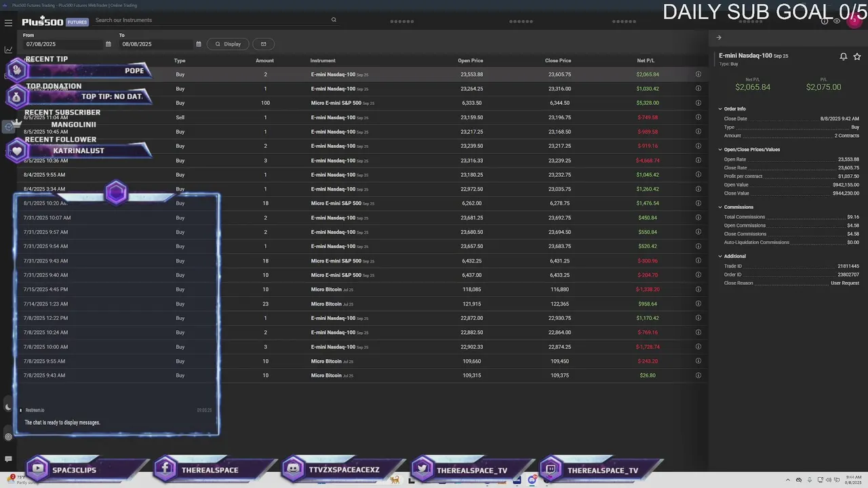Click the To date field 08/08/2025

156,44
